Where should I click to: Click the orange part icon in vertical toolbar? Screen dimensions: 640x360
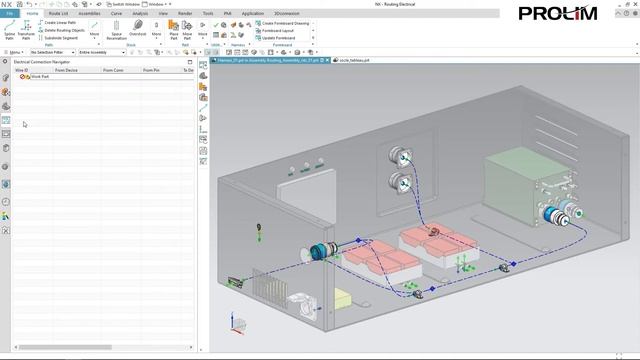click(203, 87)
